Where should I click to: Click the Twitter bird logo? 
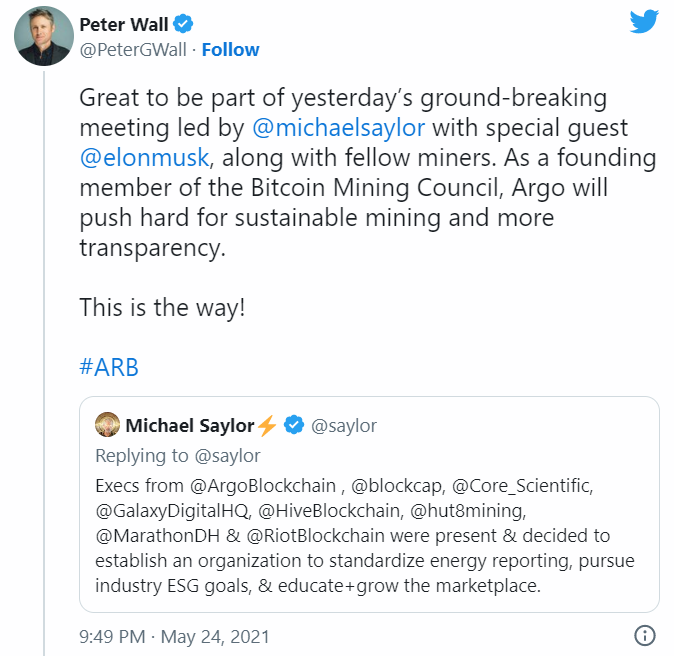(644, 23)
